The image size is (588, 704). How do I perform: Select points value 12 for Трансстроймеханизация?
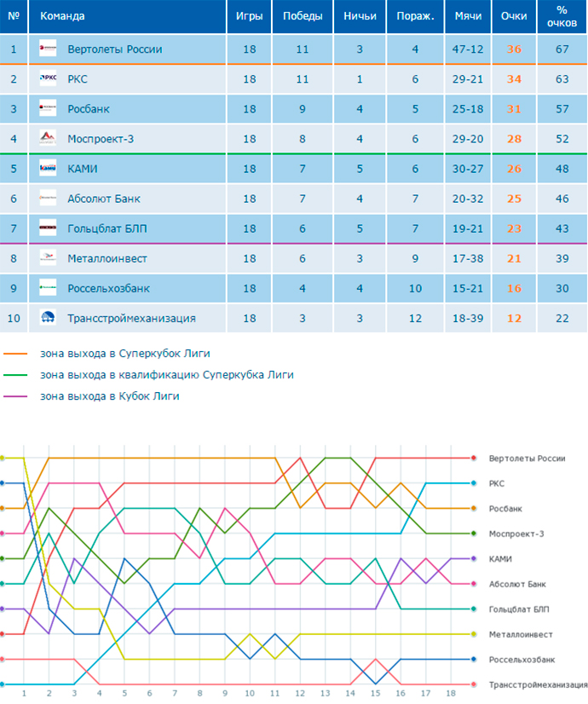click(514, 318)
